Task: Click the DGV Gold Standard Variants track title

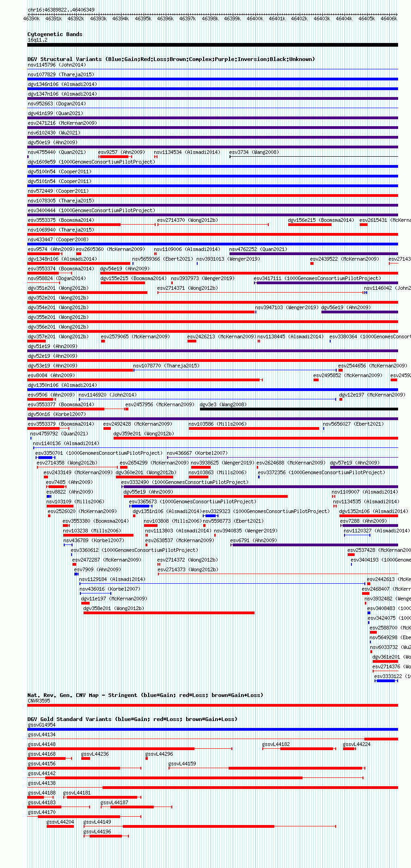Action: (132, 719)
